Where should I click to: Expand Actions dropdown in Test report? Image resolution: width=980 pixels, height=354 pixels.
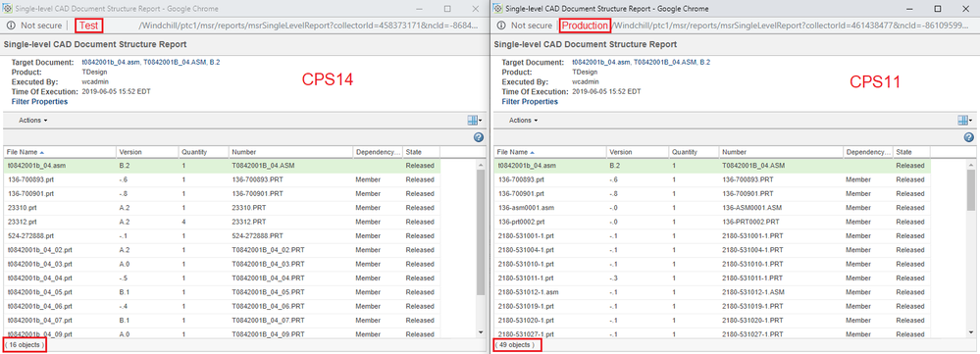(x=33, y=120)
